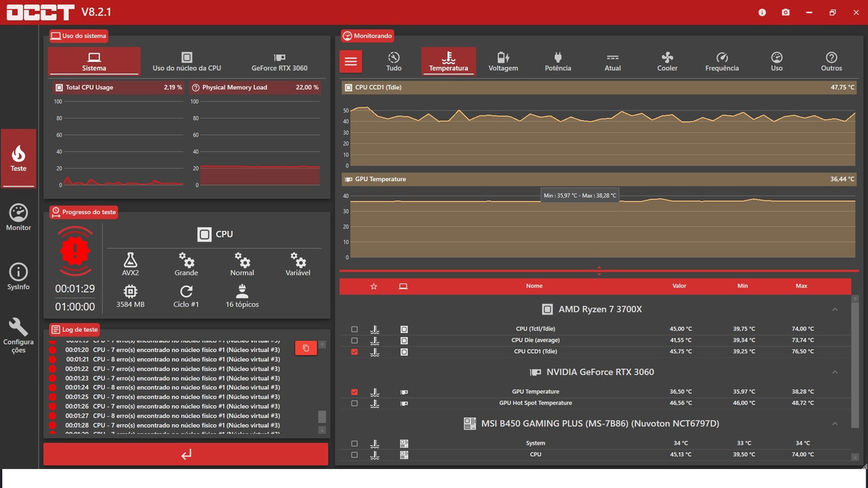The height and width of the screenshot is (488, 868).
Task: Open Configurações wrench in sidebar
Action: click(x=18, y=335)
